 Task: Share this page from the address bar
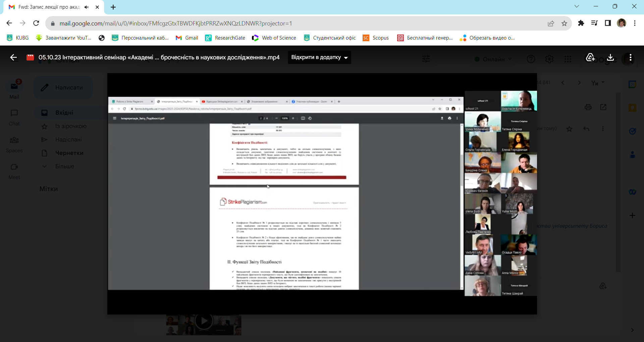551,23
